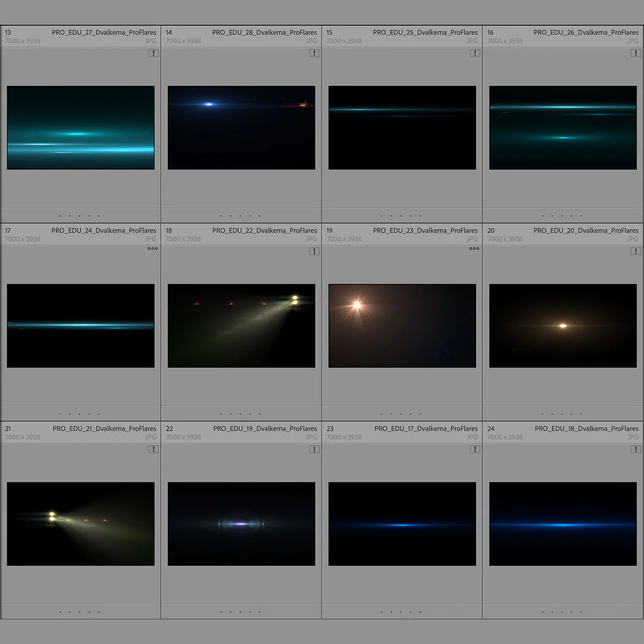Viewport: 644px width, 644px height.
Task: Click the JPG label in cell 21
Action: pos(151,437)
